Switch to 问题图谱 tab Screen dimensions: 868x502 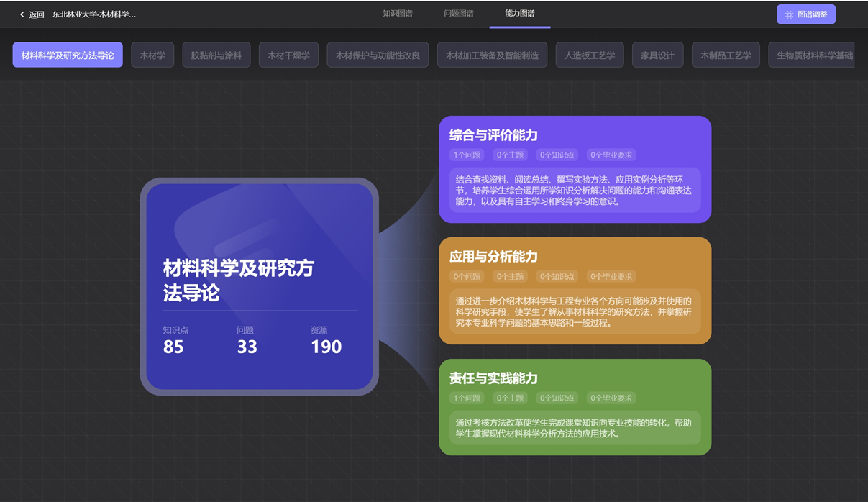458,14
